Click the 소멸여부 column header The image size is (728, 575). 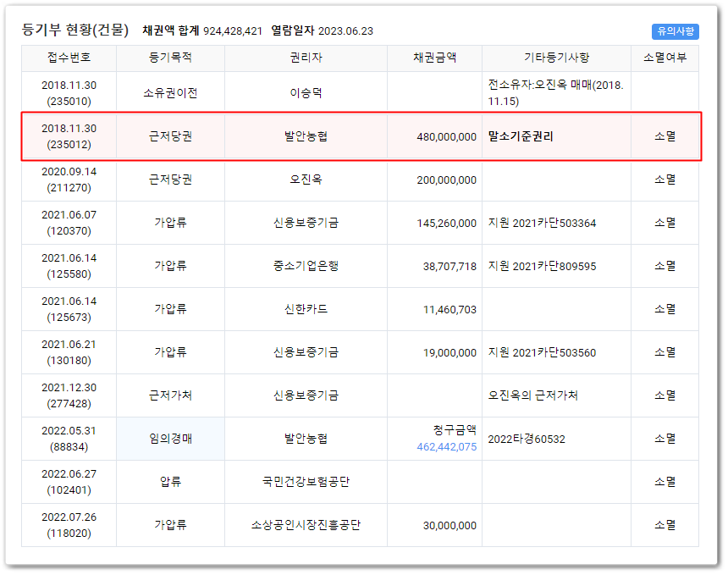click(665, 58)
